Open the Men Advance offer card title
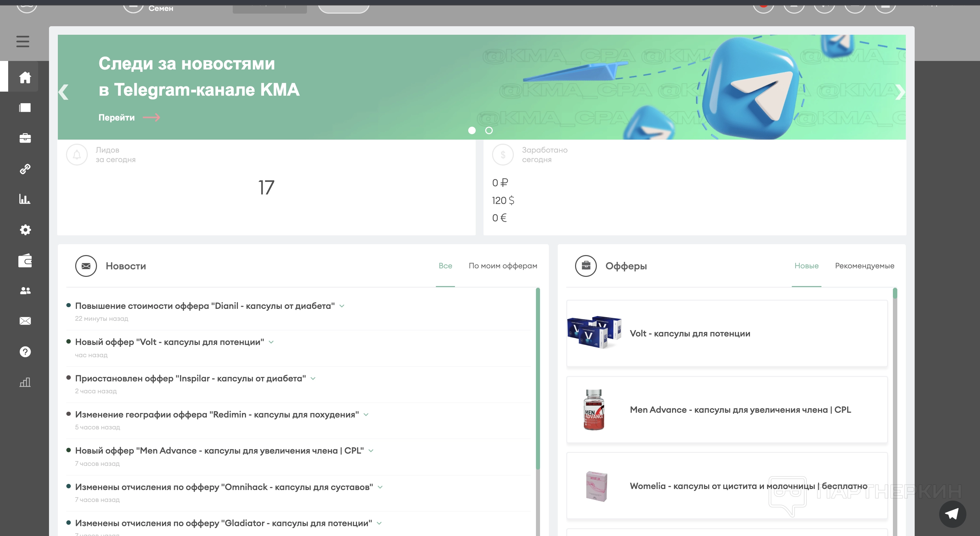 pos(740,410)
